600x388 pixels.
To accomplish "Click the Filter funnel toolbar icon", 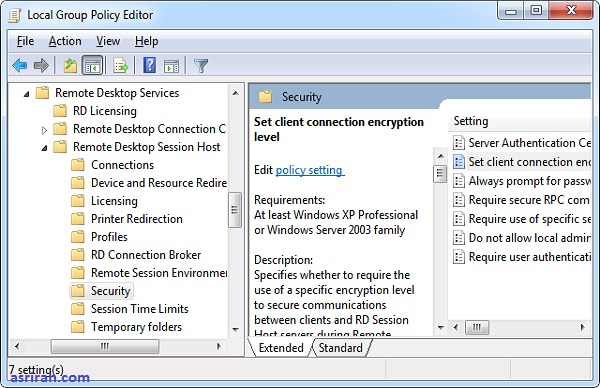I will (201, 66).
